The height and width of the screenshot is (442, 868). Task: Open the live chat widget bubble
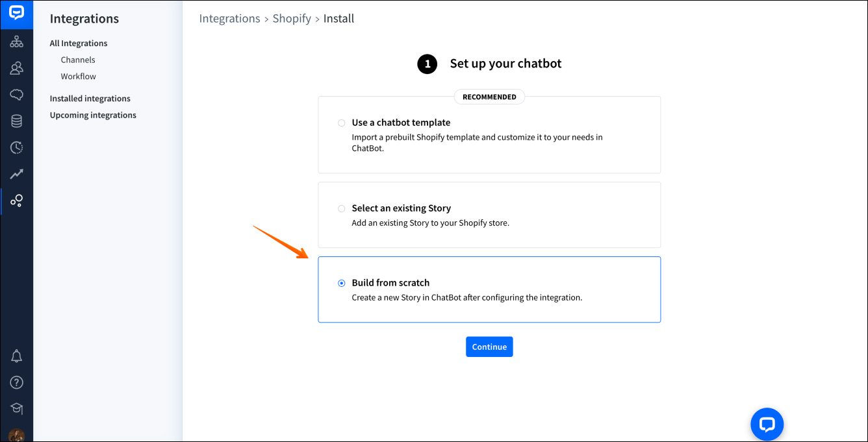tap(767, 424)
